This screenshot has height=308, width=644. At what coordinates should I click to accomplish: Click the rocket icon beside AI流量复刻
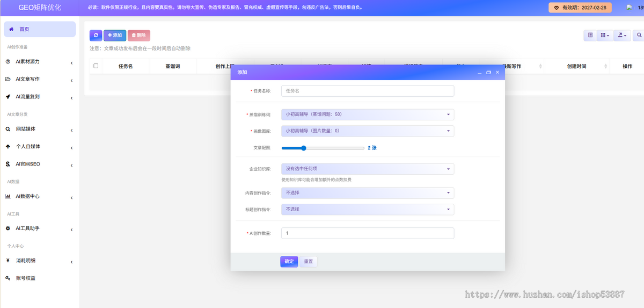pos(8,97)
